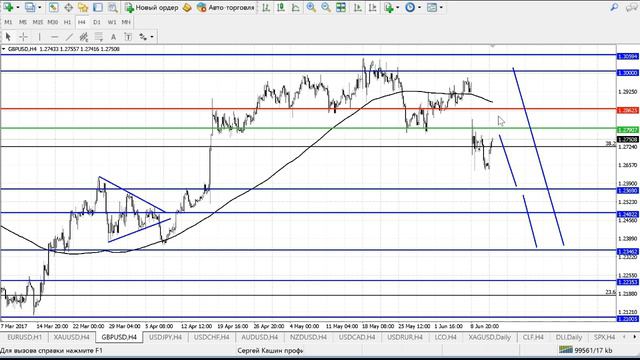Select the Vertical Line drawing tool
This screenshot has height=360, width=640.
click(39, 37)
